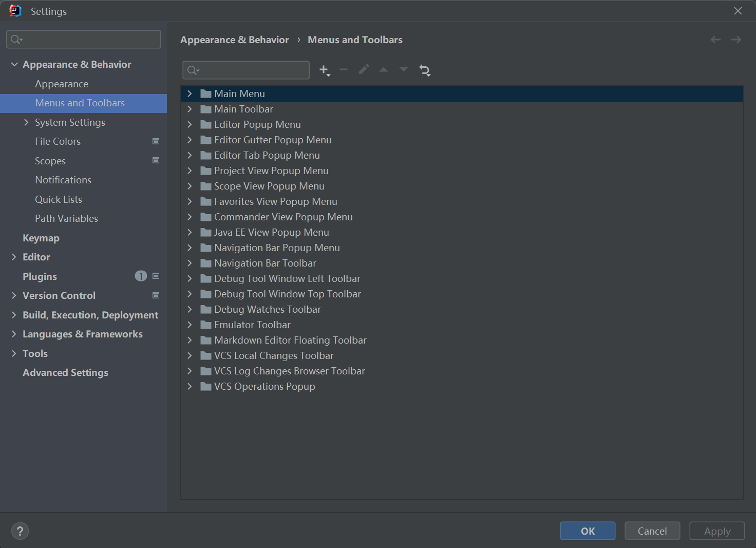Collapse the Appearance & Behavior section
The height and width of the screenshot is (548, 756).
point(14,64)
